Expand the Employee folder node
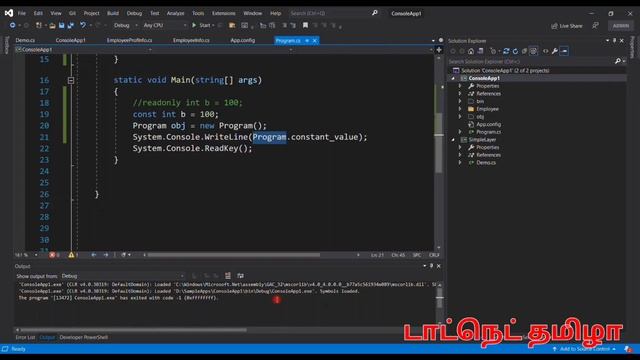The image size is (640, 360). coord(460,109)
